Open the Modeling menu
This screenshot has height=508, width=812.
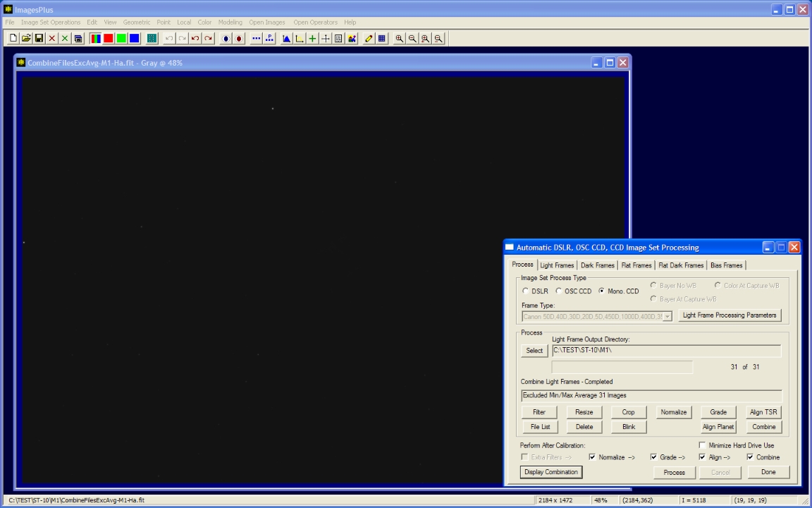[230, 23]
